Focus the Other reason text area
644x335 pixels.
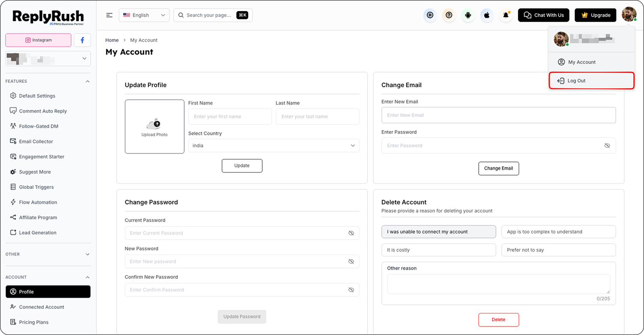[498, 284]
